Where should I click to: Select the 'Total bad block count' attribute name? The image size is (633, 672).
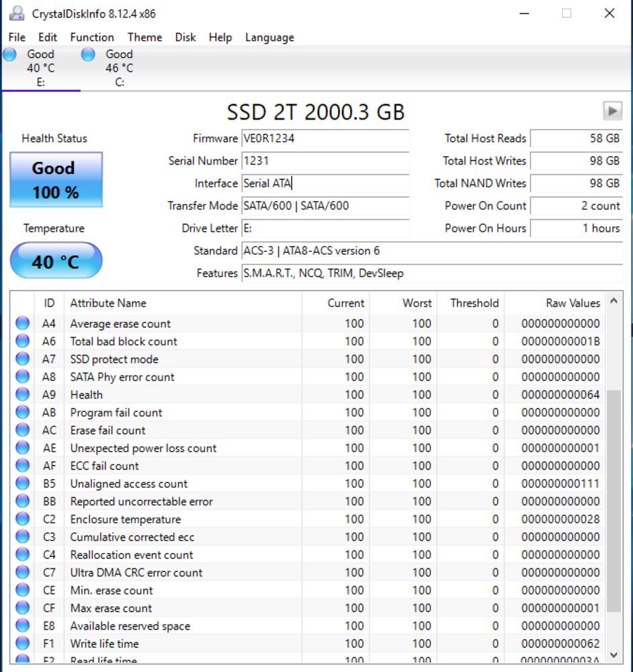[124, 341]
